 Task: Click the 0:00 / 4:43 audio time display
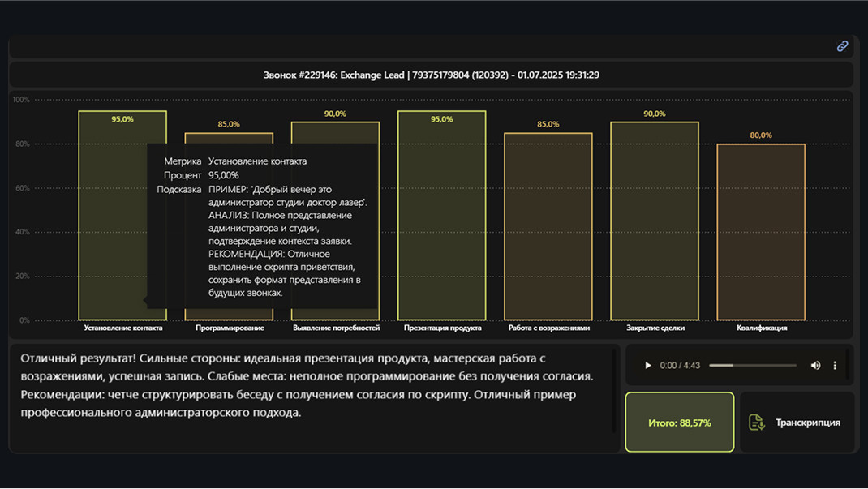pyautogui.click(x=680, y=366)
